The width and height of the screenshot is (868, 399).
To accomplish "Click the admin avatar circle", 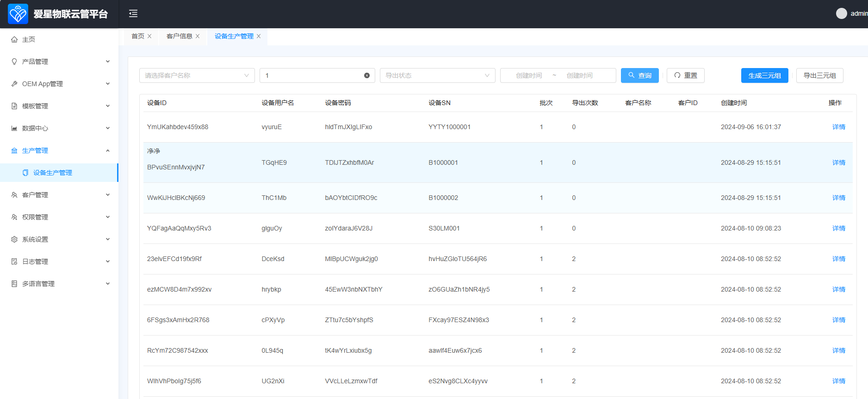I will point(841,13).
